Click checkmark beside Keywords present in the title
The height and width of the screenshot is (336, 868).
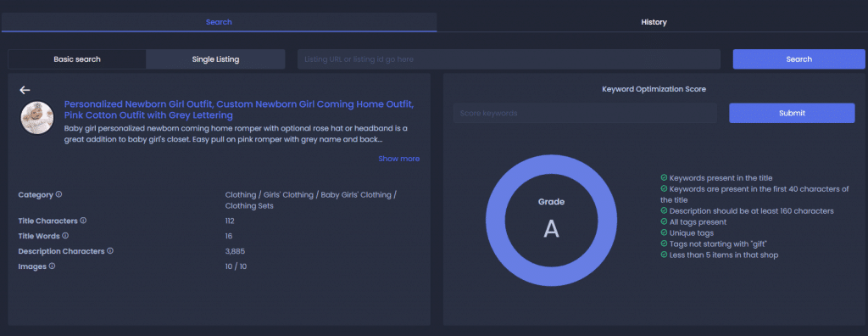click(664, 178)
